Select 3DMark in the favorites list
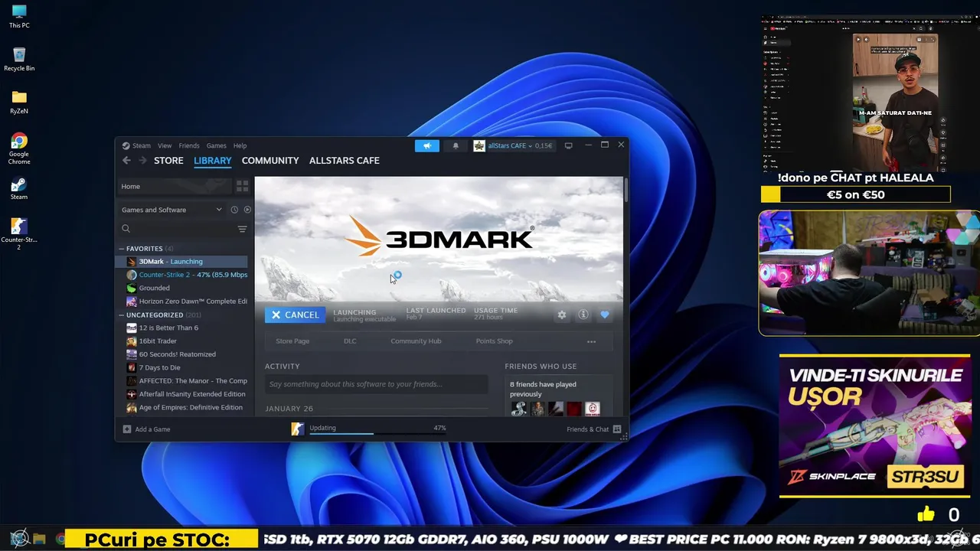The height and width of the screenshot is (551, 980). tap(181, 262)
